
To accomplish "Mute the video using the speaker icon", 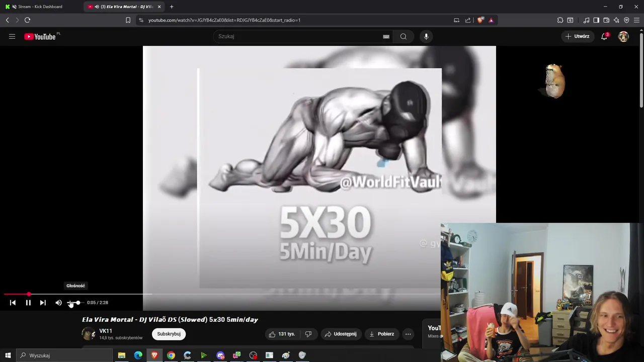I will 58,303.
